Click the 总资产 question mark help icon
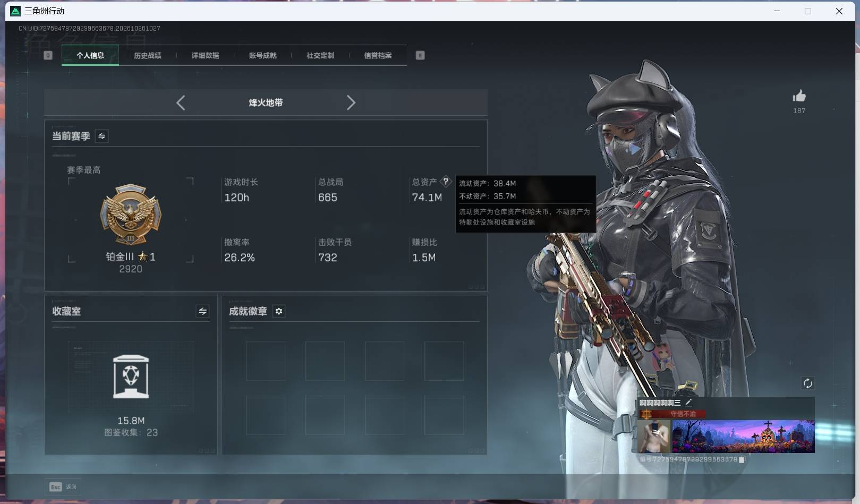Screen dimensions: 860x504 pyautogui.click(x=446, y=182)
